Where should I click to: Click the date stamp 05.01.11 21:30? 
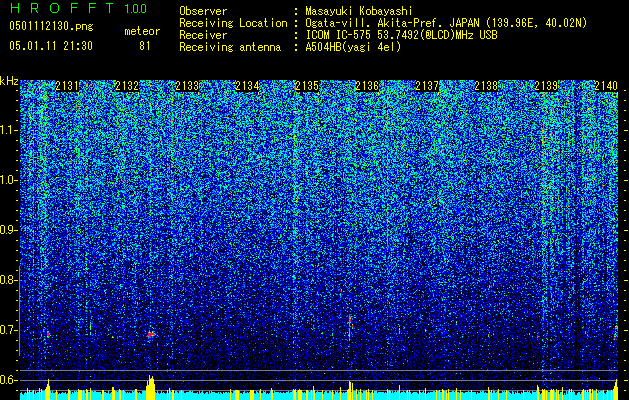51,46
